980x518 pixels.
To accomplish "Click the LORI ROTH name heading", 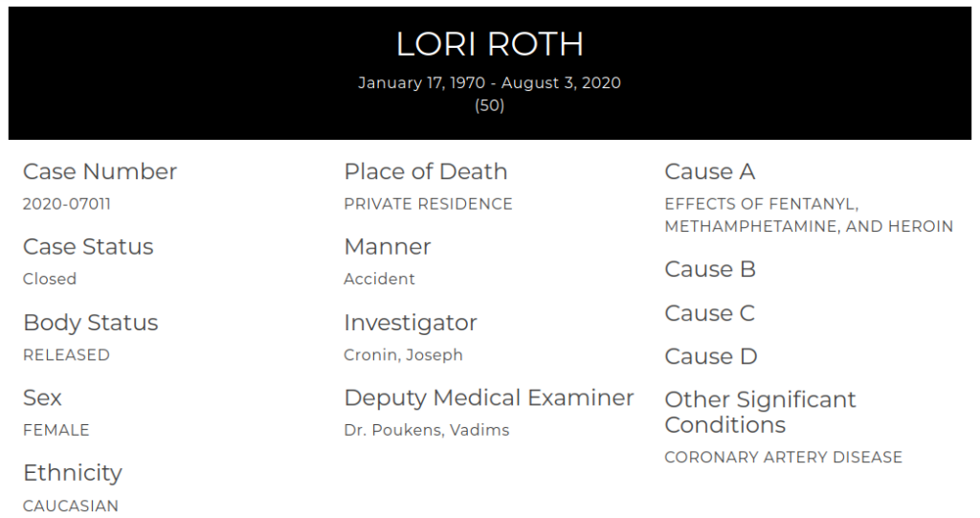I will pyautogui.click(x=489, y=44).
